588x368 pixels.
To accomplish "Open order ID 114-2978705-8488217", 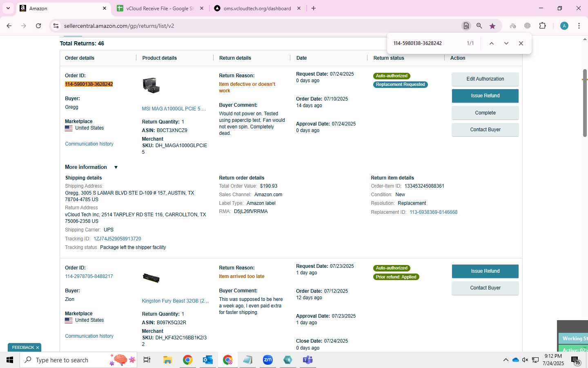I will 89,276.
